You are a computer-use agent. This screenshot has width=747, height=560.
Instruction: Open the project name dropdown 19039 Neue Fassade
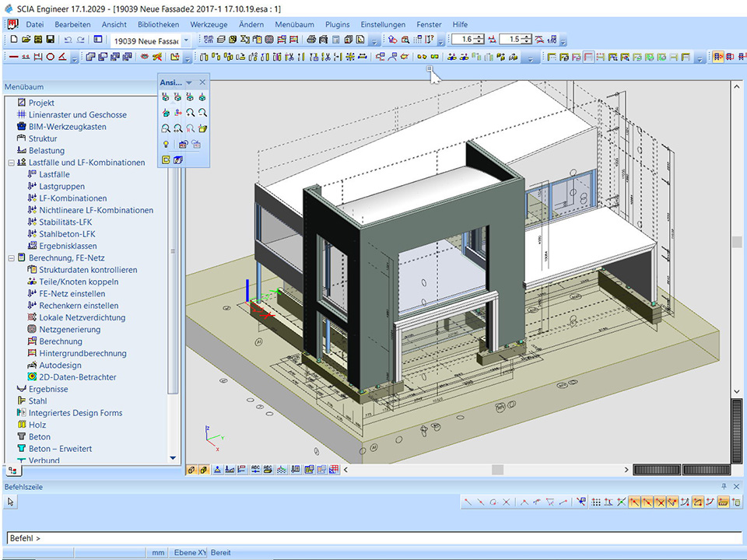click(x=186, y=40)
